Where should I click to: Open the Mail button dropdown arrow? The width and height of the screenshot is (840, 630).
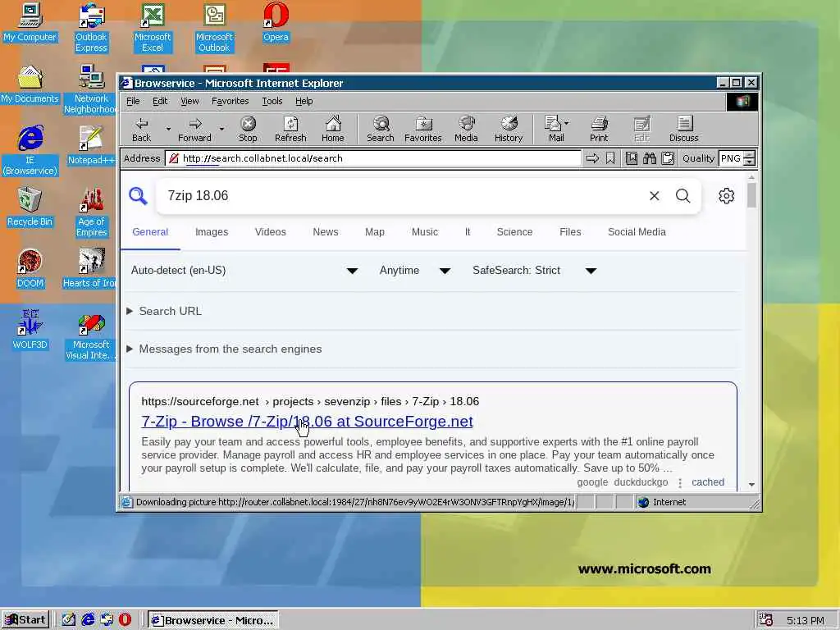point(567,123)
